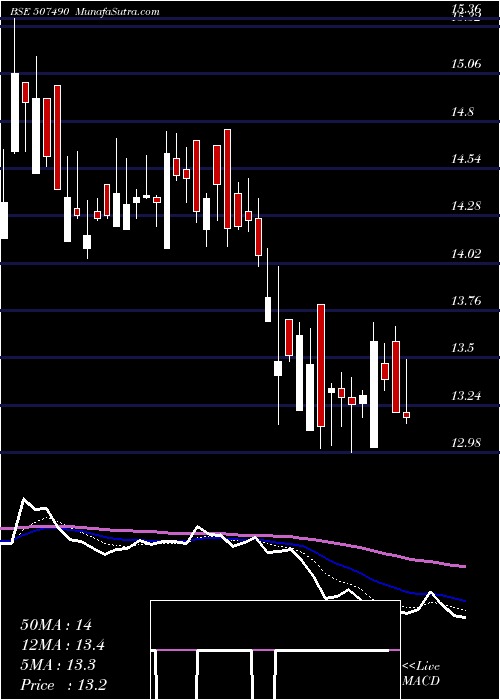Click the 14.28 price axis label
The image size is (500, 700).
466,206
